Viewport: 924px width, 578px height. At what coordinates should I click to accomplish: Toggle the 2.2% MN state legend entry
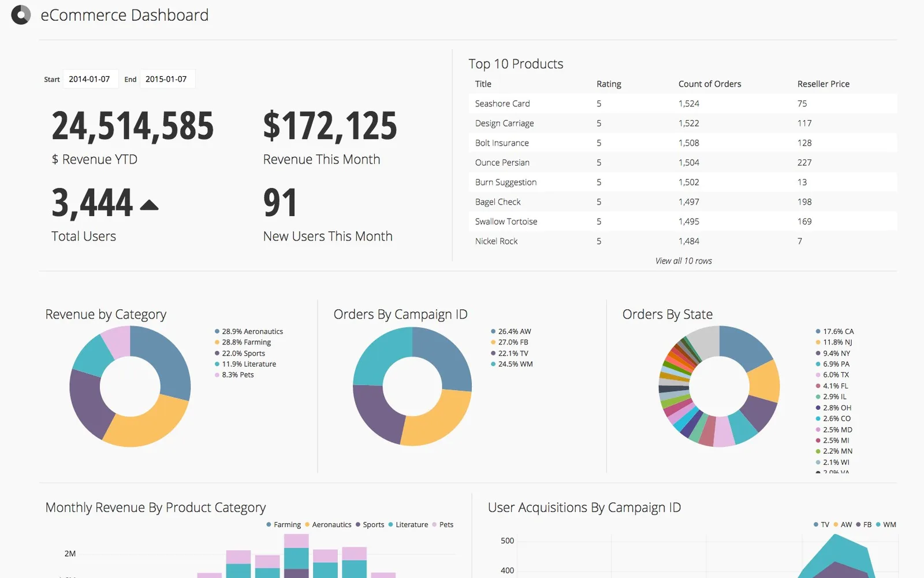click(834, 451)
